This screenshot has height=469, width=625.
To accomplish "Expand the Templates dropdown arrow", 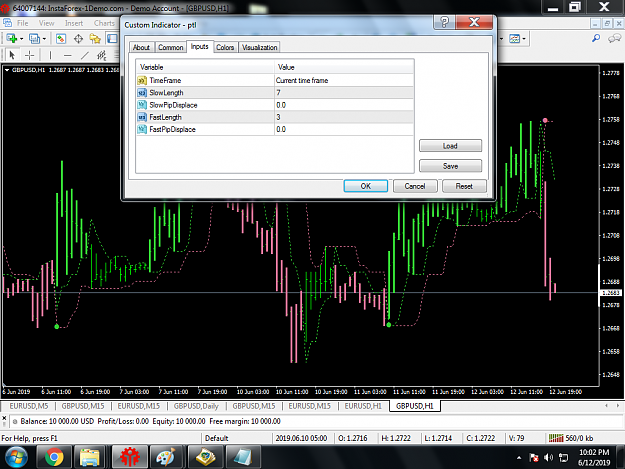I will click(524, 39).
